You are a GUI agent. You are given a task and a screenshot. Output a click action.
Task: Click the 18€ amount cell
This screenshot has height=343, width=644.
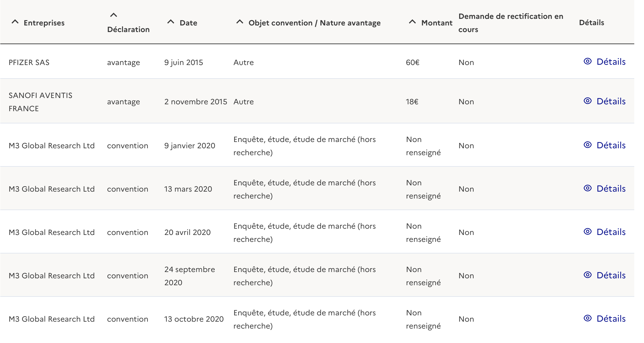tap(412, 102)
